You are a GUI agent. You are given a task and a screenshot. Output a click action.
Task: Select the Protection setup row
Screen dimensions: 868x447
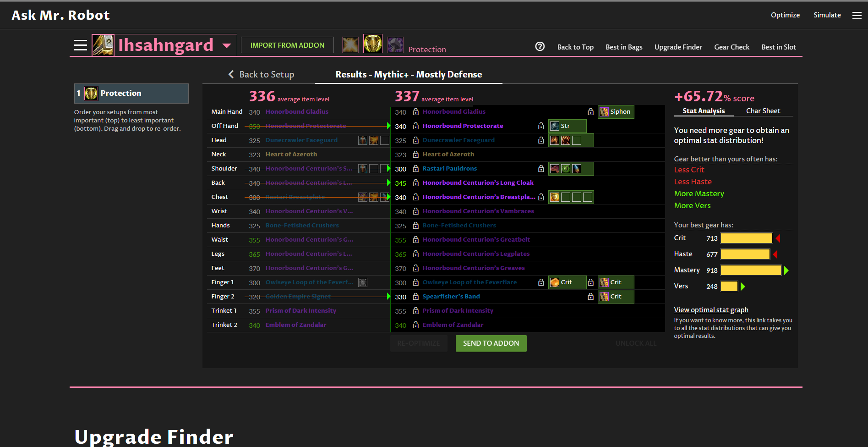click(x=131, y=94)
